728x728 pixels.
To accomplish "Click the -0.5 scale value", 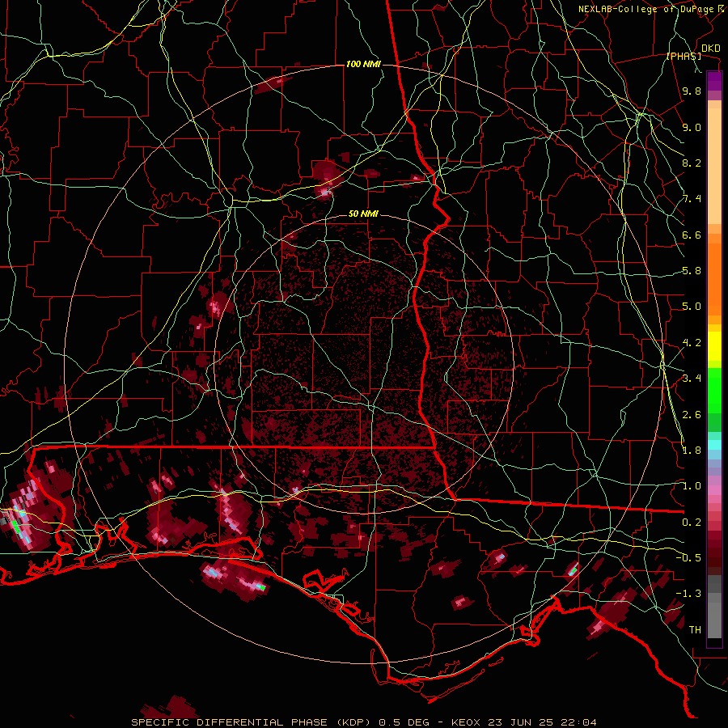I will (x=688, y=558).
